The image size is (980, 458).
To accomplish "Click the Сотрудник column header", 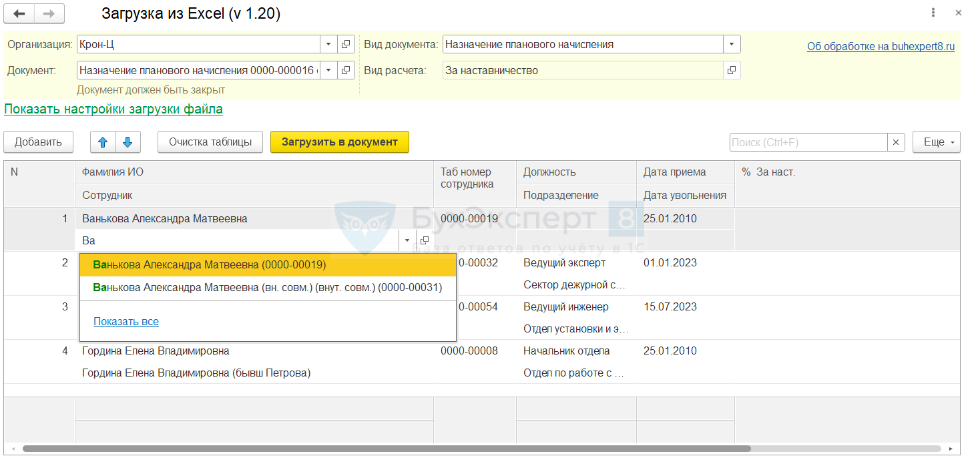I will click(254, 196).
